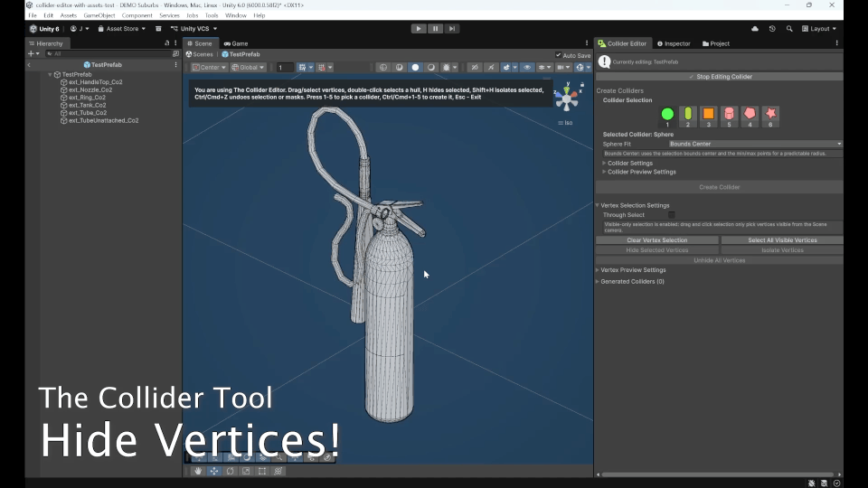The width and height of the screenshot is (868, 488).
Task: Select the Hand view tool
Action: point(198,471)
